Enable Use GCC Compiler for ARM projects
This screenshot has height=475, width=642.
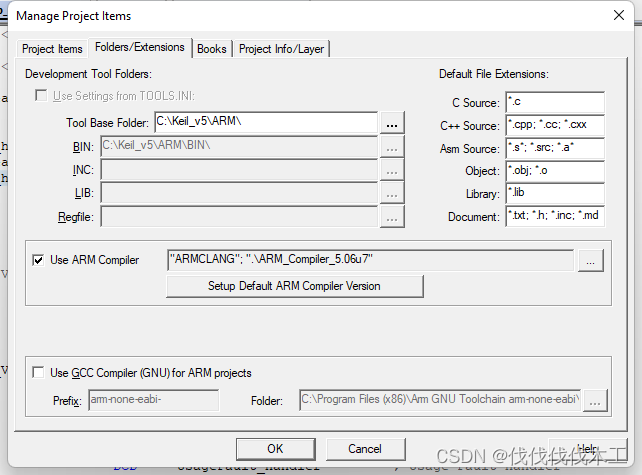[38, 373]
